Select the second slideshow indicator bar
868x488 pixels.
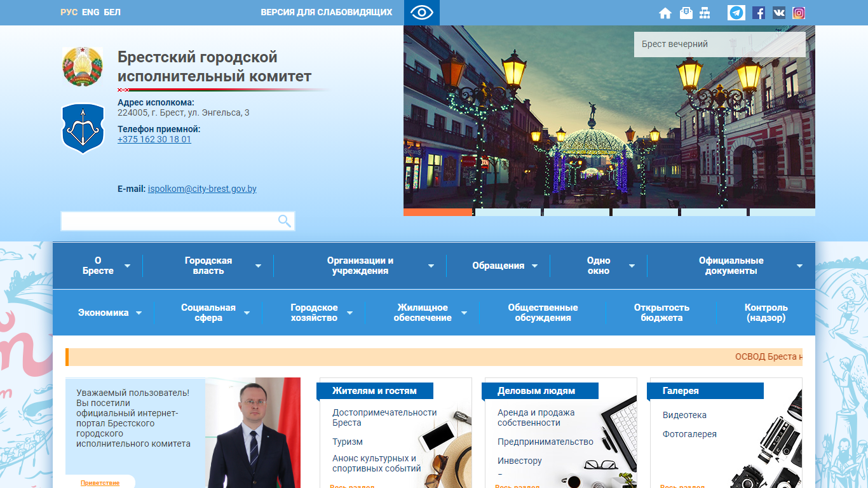[508, 212]
